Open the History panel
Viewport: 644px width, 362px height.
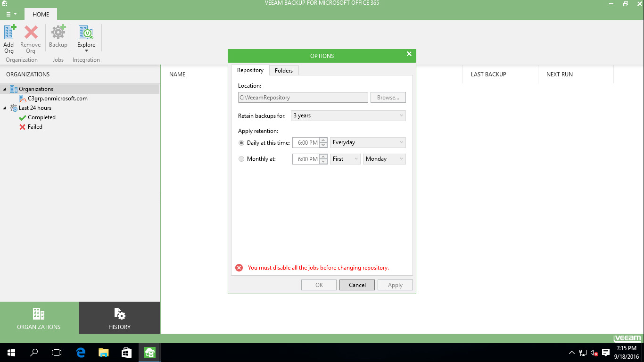coord(119,318)
